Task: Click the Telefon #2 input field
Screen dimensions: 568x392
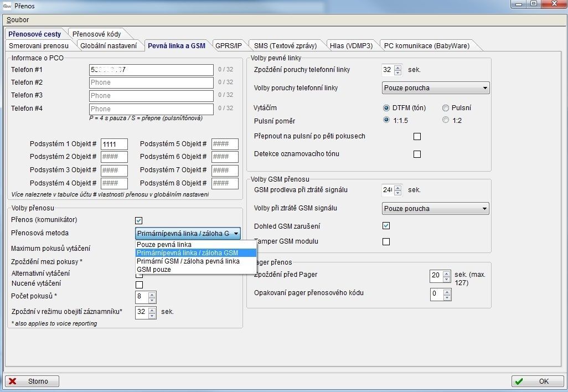Action: [x=151, y=82]
